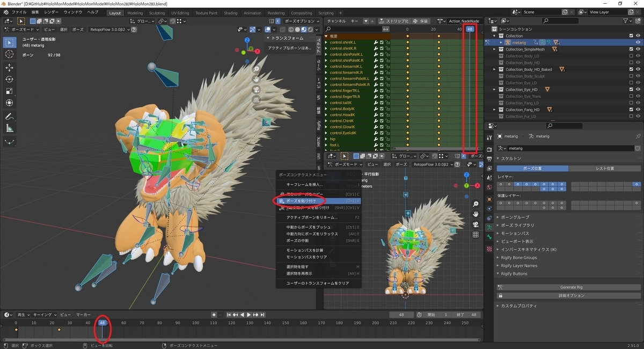644x349 pixels.
Task: Expand the control.shinIK.L channel
Action: tap(326, 42)
